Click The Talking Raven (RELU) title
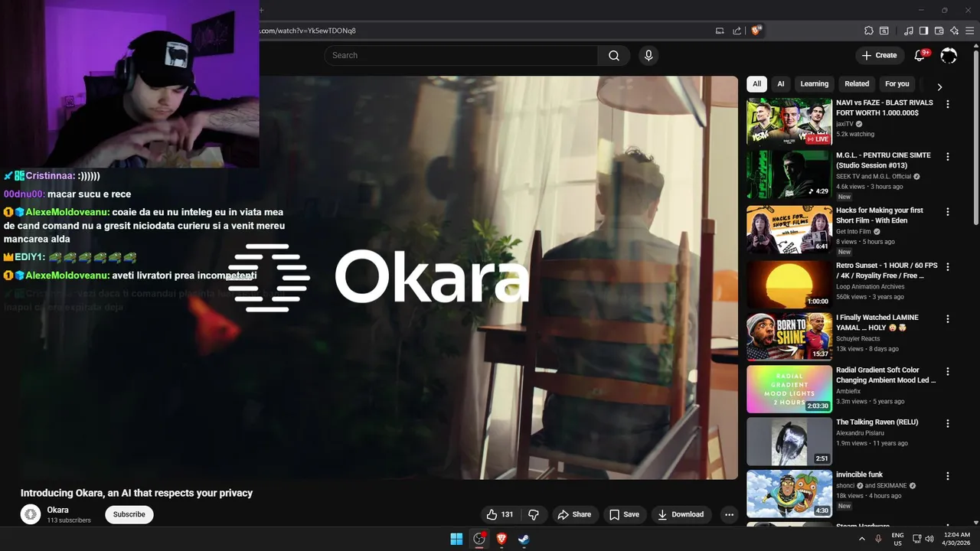This screenshot has width=980, height=551. click(x=877, y=422)
